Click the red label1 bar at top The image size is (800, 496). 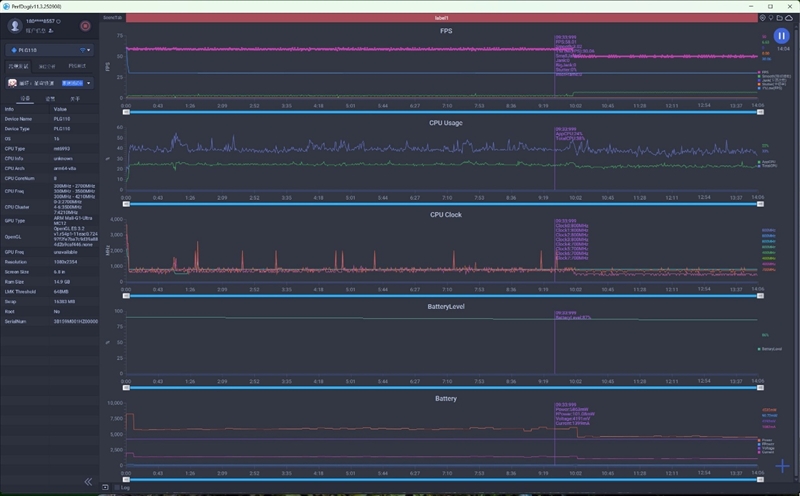tap(440, 17)
